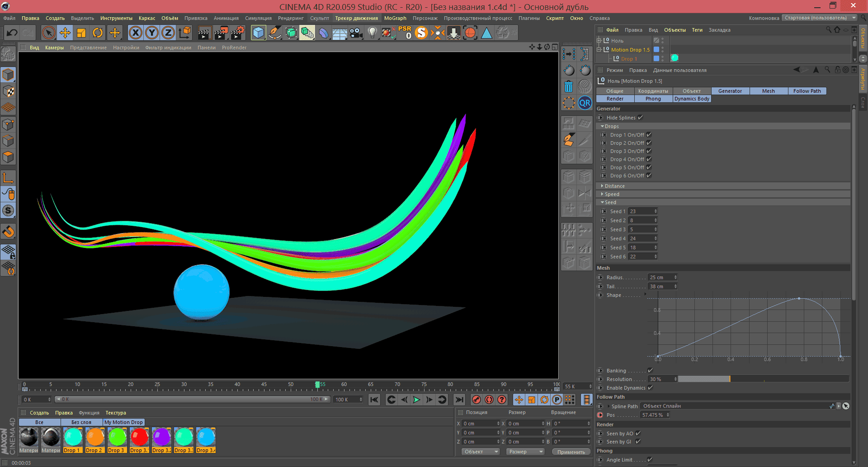Toggle Seen by GI checkbox
The width and height of the screenshot is (868, 467).
pos(638,442)
